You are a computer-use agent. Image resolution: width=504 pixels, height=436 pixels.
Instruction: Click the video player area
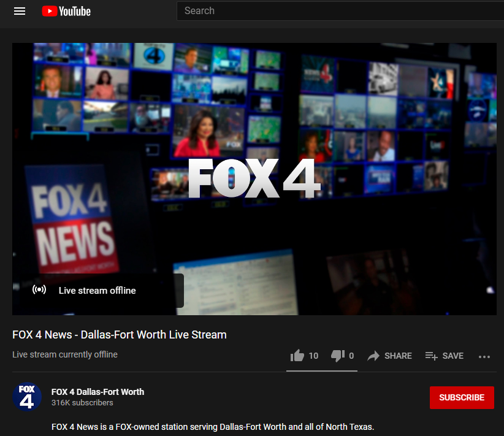click(254, 179)
